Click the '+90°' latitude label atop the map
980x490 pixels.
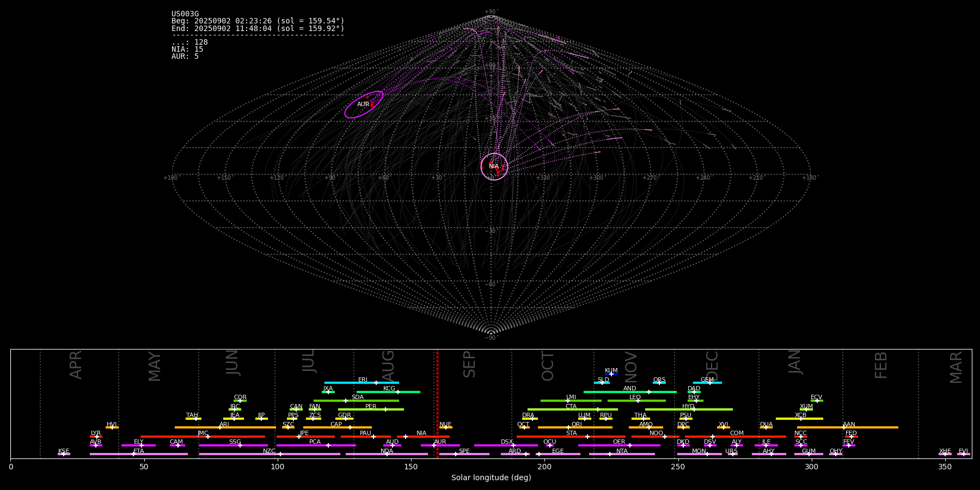pos(491,12)
